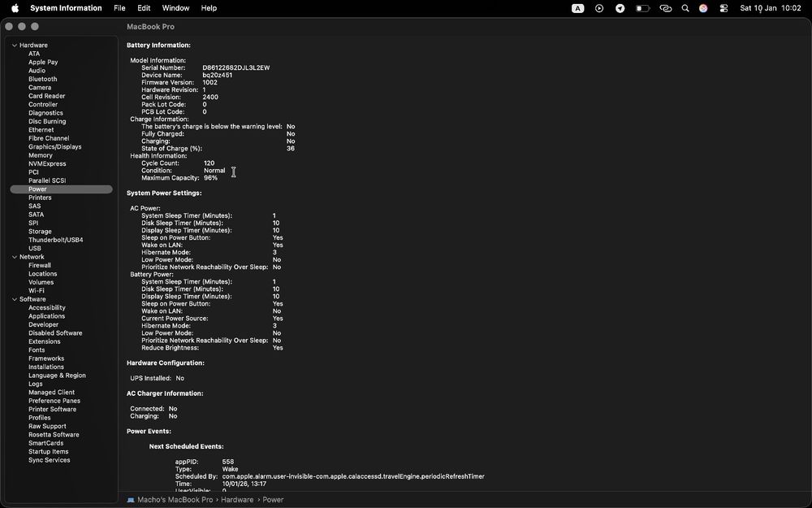
Task: Click the play circle menu bar icon
Action: click(599, 8)
